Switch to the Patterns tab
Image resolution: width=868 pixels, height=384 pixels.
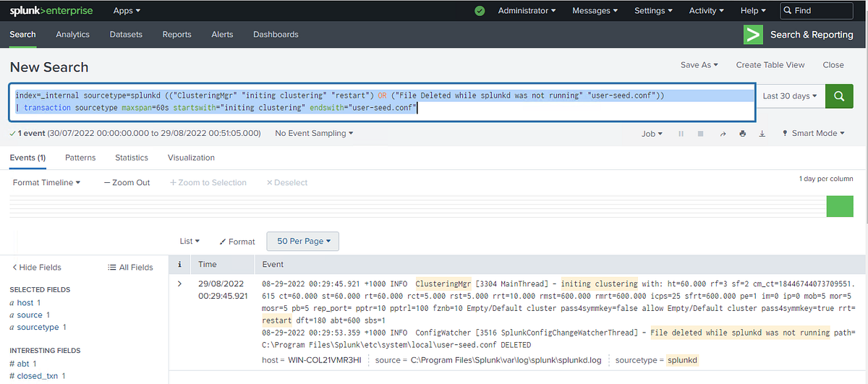[x=80, y=158]
